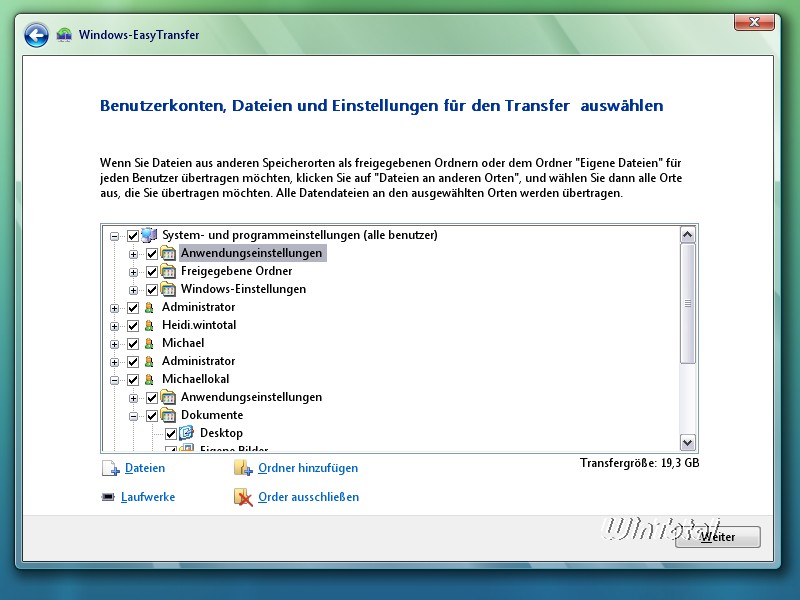The image size is (800, 600).
Task: Click the tree scrollbar up arrow
Action: point(688,235)
